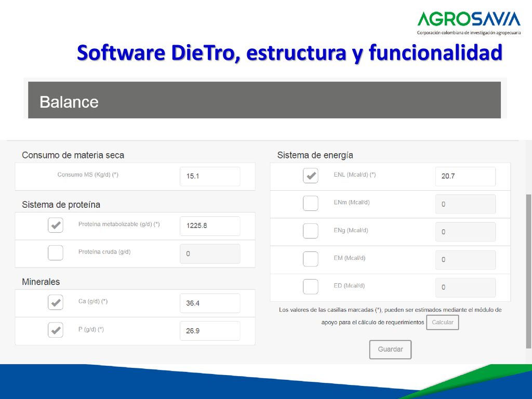Click the 'Consumo MS (Kg/d) (*)' label

click(x=88, y=175)
